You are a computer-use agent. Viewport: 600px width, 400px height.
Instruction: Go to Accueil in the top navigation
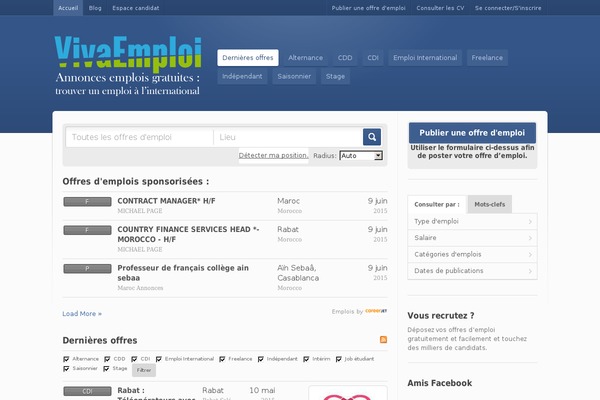pos(68,8)
